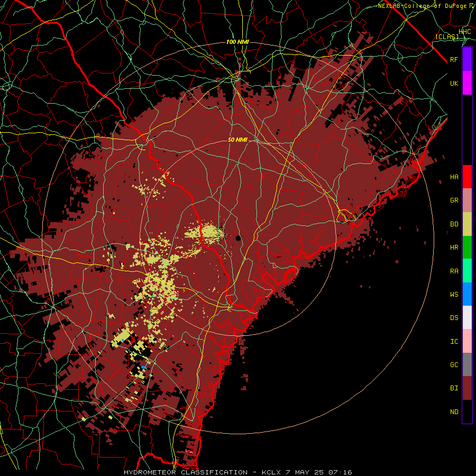Select the gray GC ground clutter swatch
The image size is (476, 476).
click(467, 364)
